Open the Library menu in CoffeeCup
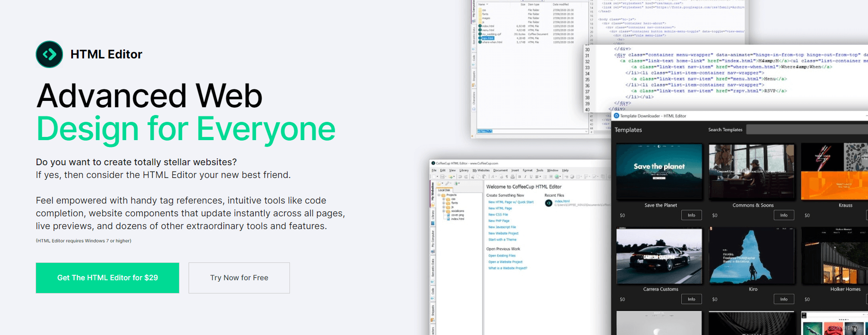 (464, 170)
